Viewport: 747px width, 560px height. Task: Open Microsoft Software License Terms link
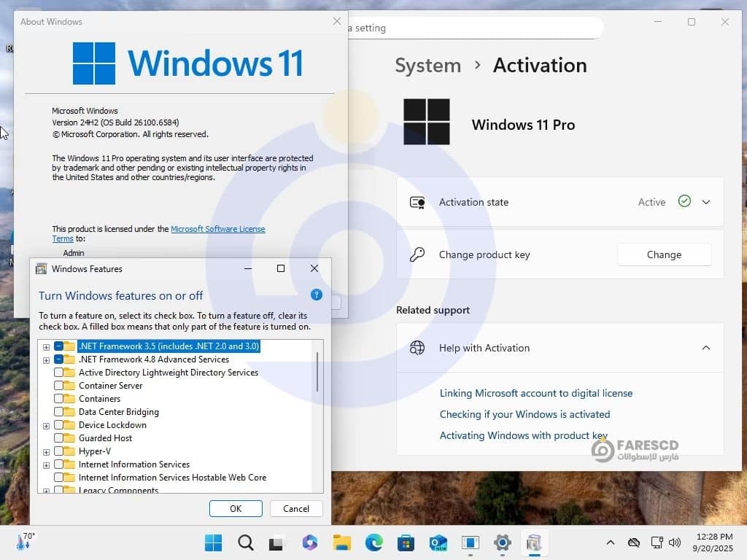(217, 229)
